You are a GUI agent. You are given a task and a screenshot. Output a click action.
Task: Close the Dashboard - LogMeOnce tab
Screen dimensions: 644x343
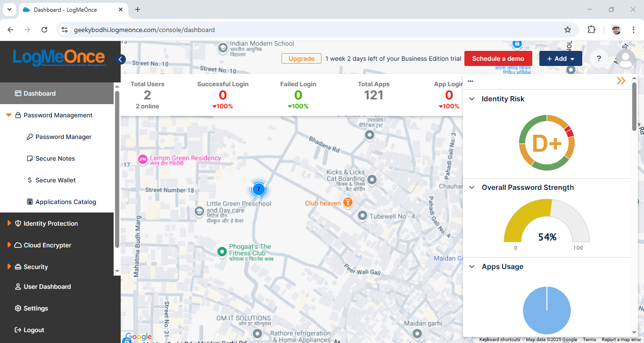(x=121, y=9)
